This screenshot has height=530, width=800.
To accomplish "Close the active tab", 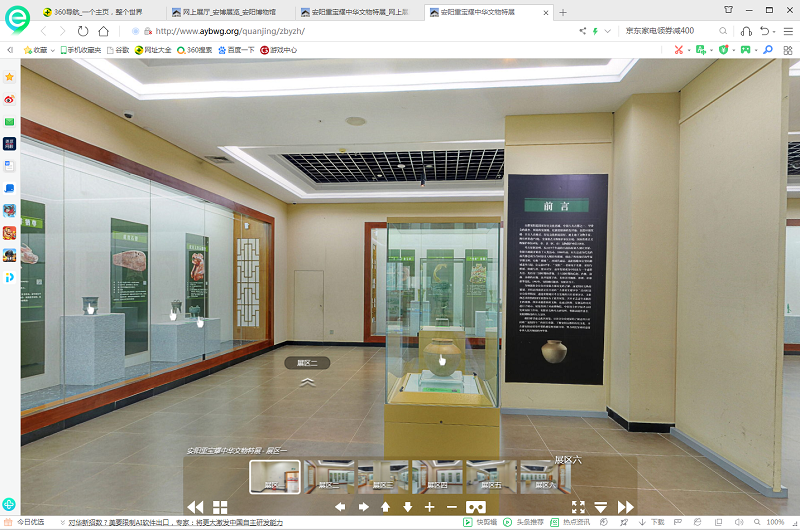I will [546, 13].
